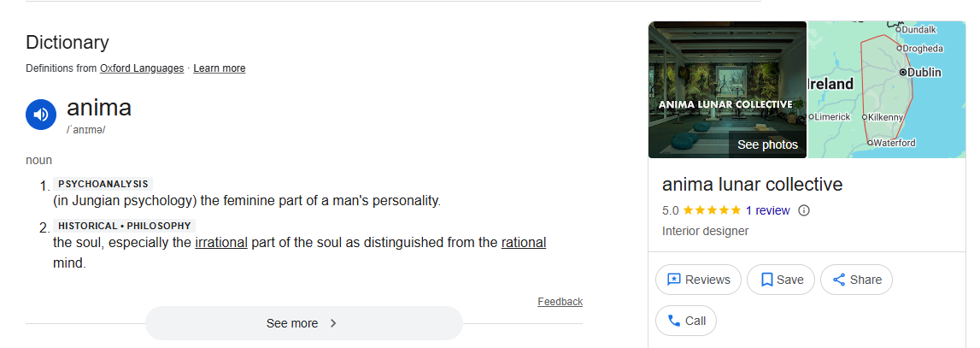Click the Reviews star icon
Image resolution: width=980 pixels, height=348 pixels.
pyautogui.click(x=673, y=280)
